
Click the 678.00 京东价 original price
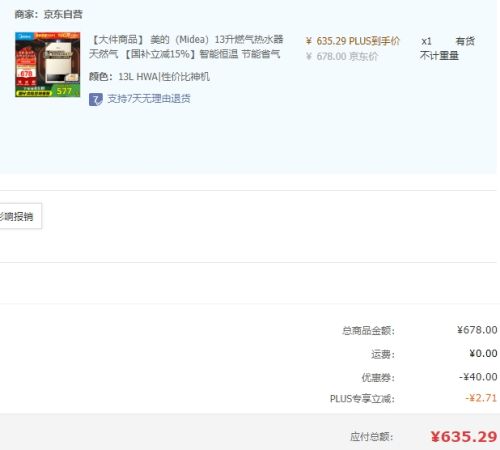342,56
